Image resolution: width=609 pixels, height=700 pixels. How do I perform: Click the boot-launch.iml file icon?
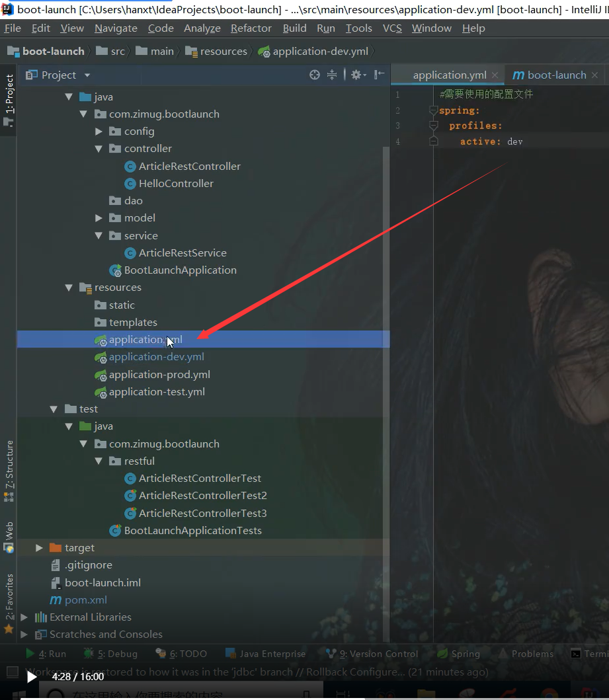tap(56, 582)
